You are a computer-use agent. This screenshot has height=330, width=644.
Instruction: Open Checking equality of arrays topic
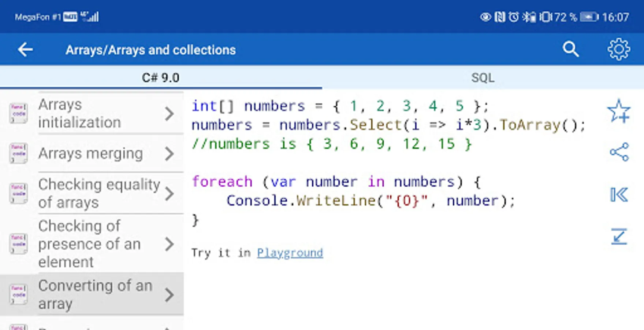(92, 193)
